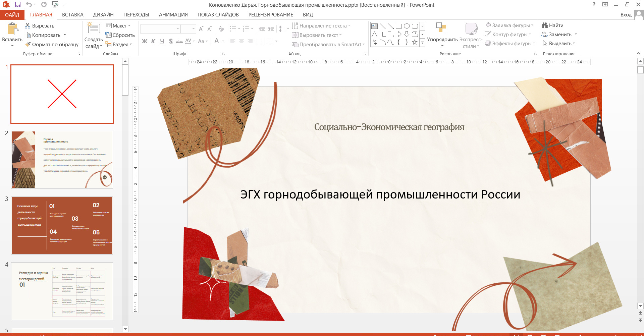Select the Format Painter tool

click(x=52, y=44)
